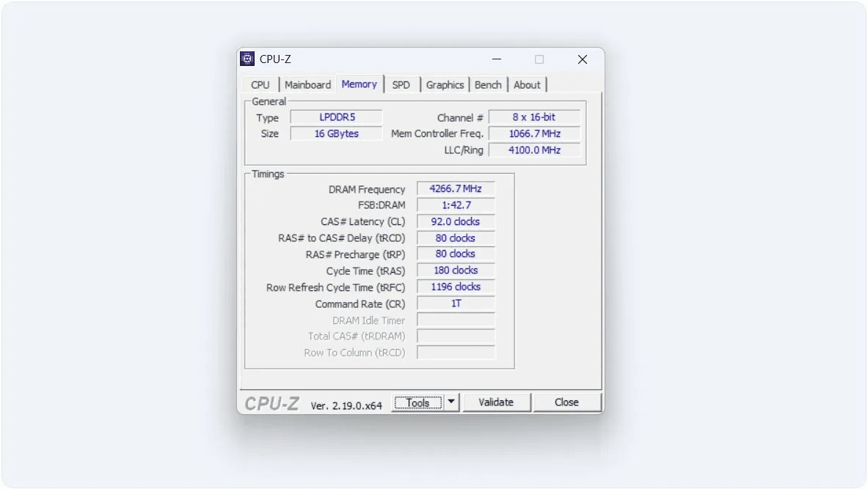Click the RAS# to CAS# Delay (tRCD) label
The width and height of the screenshot is (868, 489).
tap(342, 238)
